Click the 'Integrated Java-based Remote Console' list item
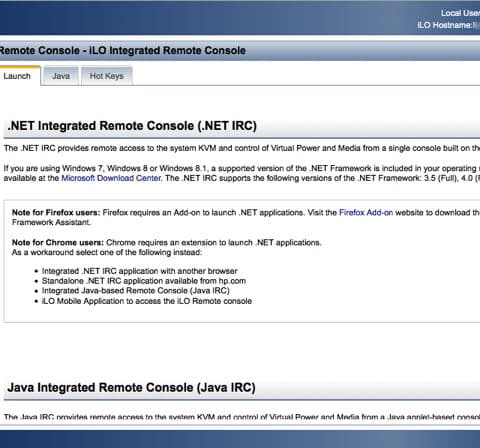Viewport: 480px width, 448px height. (x=136, y=291)
